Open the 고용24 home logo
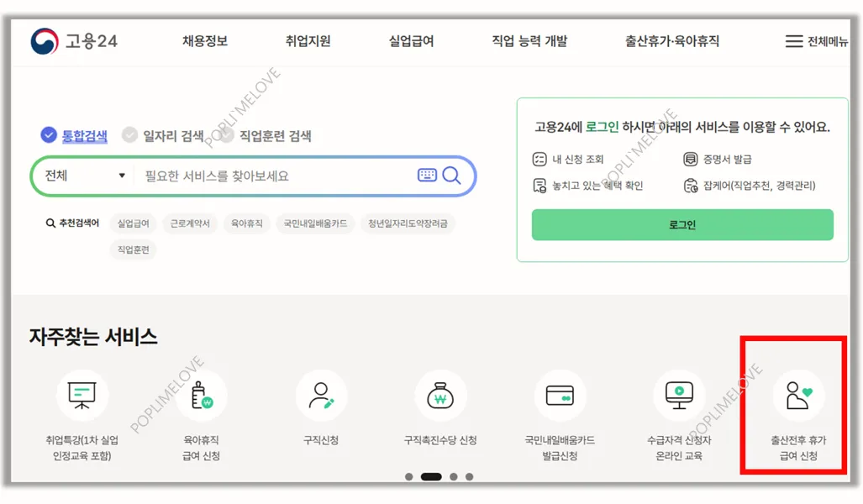Image resolution: width=863 pixels, height=504 pixels. click(74, 41)
